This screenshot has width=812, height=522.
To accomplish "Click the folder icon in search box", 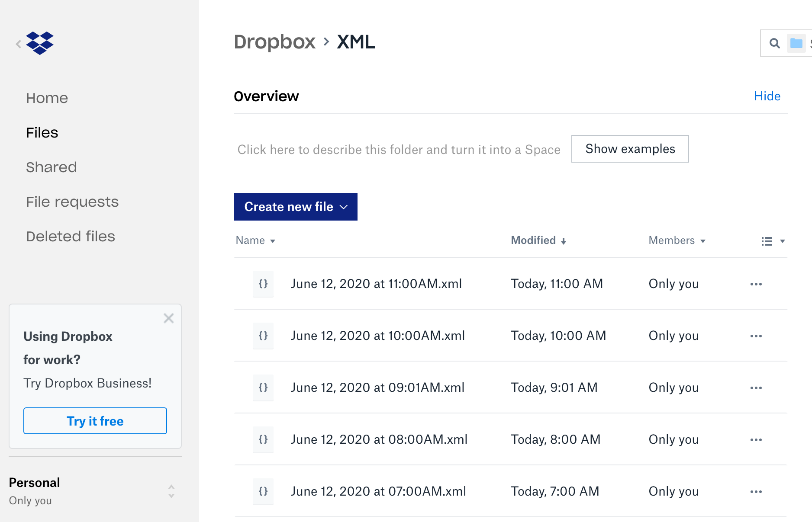I will tap(796, 43).
